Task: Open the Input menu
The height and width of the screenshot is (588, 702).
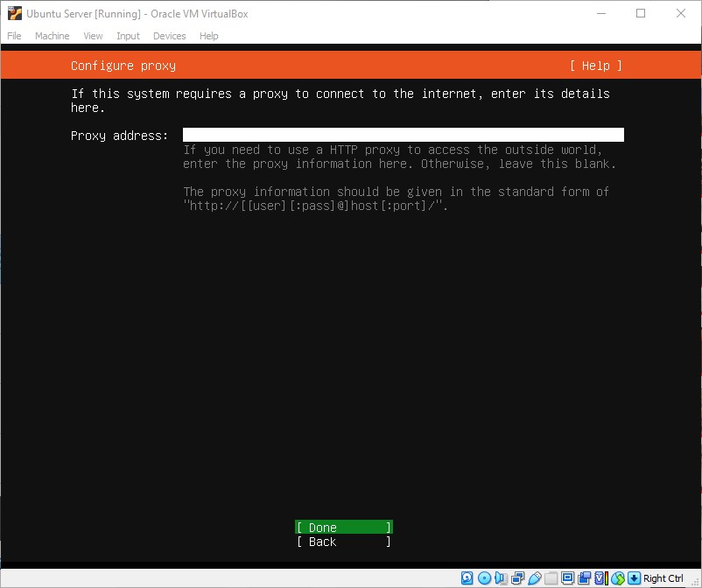Action: point(128,36)
